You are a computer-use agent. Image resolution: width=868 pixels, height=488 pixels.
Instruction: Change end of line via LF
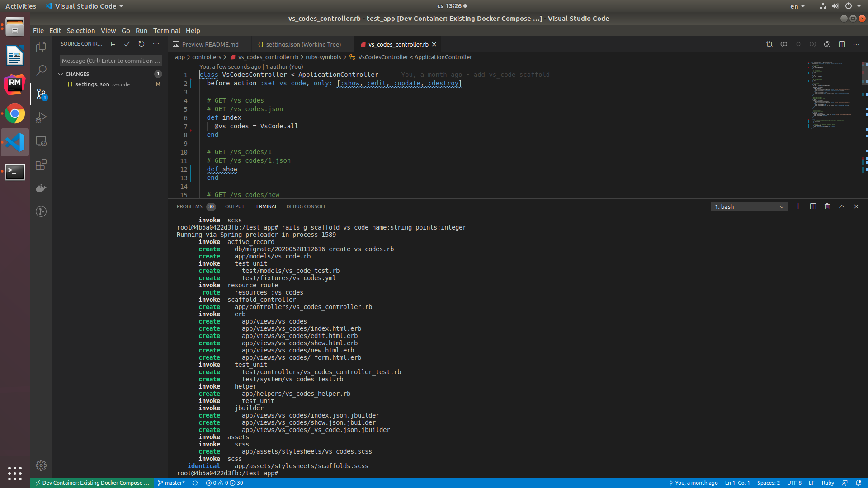coord(811,483)
